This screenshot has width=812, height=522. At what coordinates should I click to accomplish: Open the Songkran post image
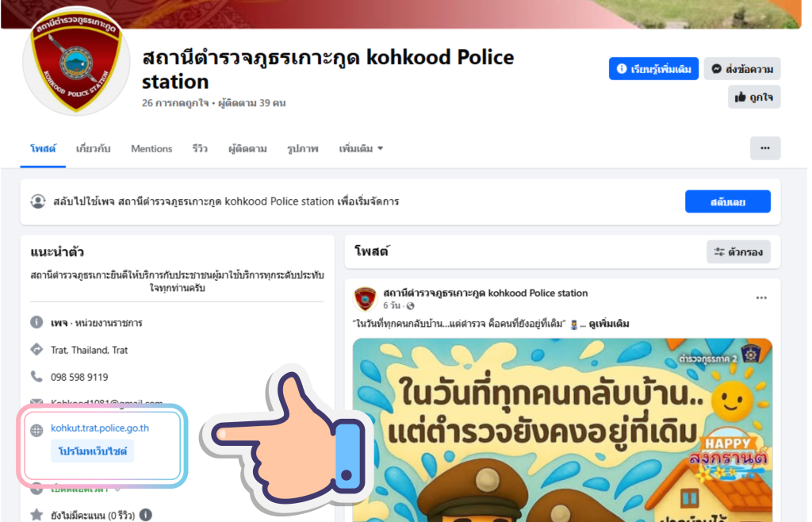click(562, 430)
